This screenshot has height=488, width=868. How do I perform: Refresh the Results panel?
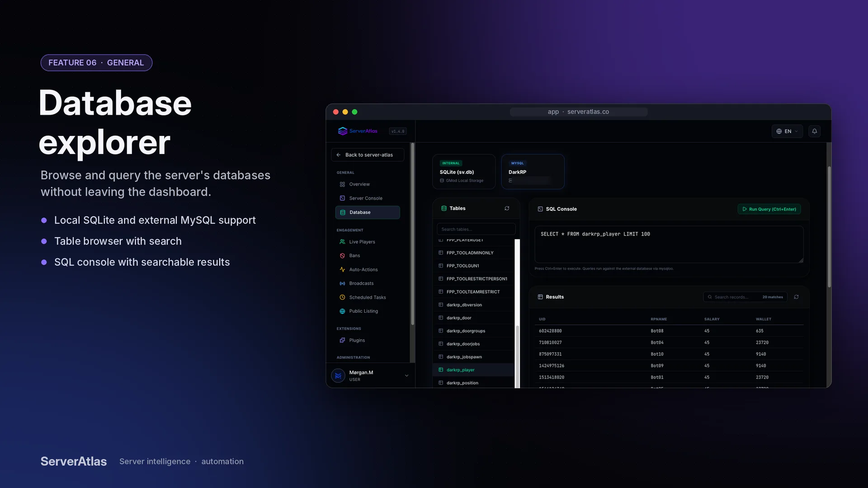(796, 297)
